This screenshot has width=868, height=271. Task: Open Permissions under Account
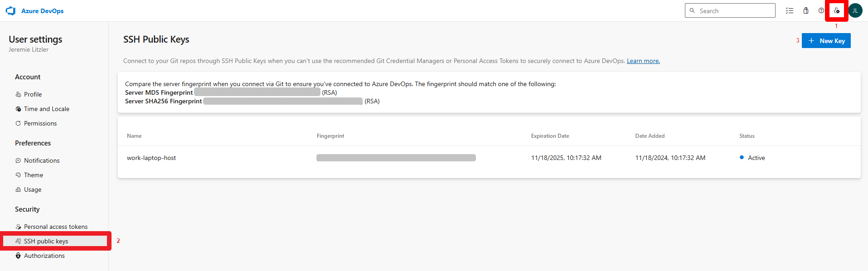[41, 123]
